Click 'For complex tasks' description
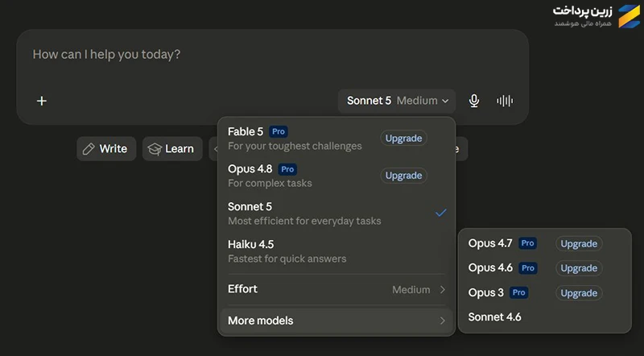644x356 pixels. point(270,183)
